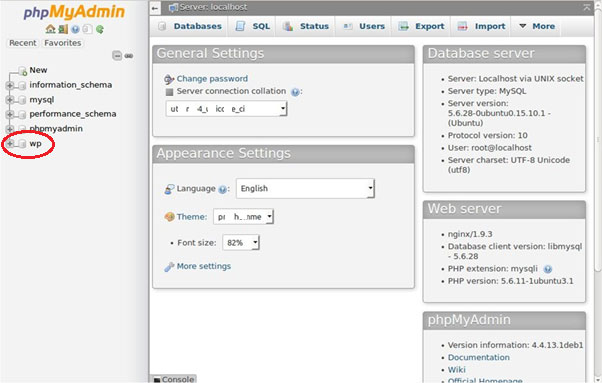This screenshot has width=602, height=383.
Task: Open the Wiki link
Action: pyautogui.click(x=456, y=370)
